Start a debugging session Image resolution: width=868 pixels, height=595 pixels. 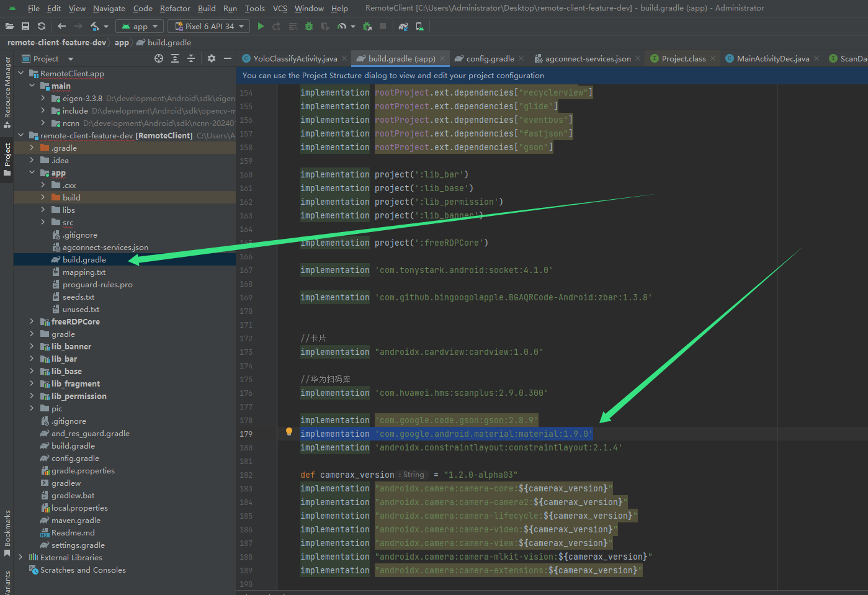pyautogui.click(x=308, y=26)
